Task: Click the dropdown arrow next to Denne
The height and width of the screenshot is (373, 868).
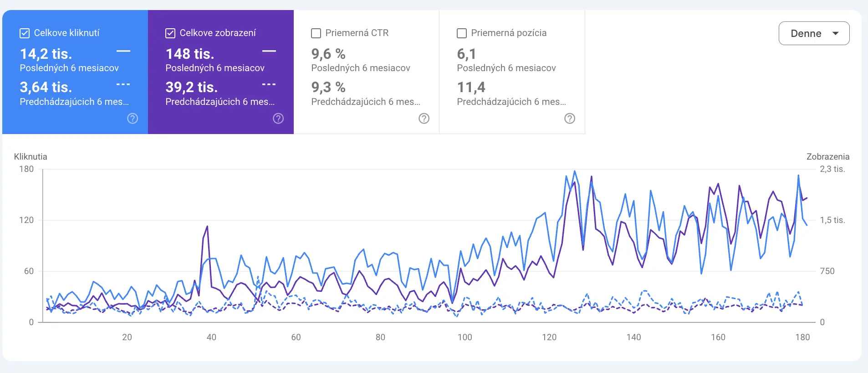Action: point(836,33)
